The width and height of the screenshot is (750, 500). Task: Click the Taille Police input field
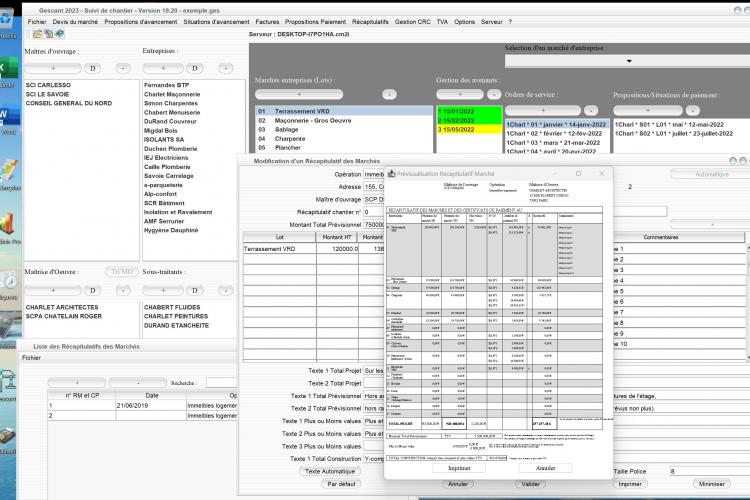(709, 471)
